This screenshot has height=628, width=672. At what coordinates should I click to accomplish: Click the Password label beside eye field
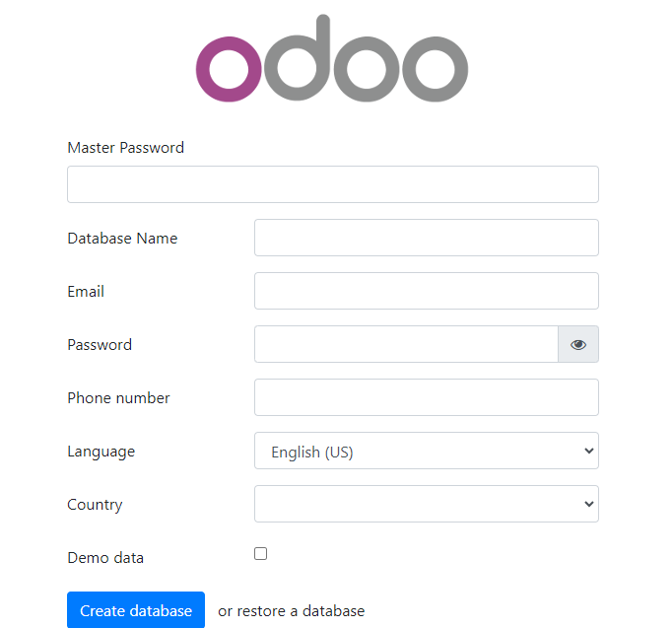100,345
